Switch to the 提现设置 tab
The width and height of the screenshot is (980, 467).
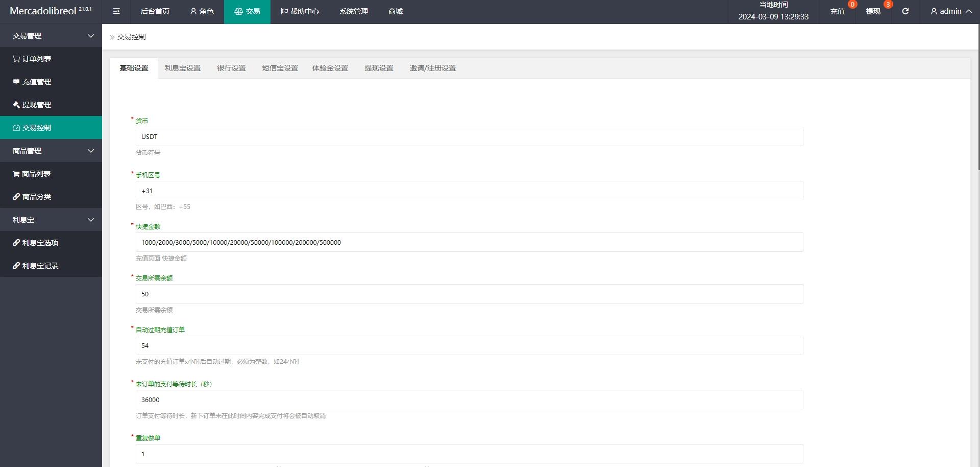pos(379,68)
